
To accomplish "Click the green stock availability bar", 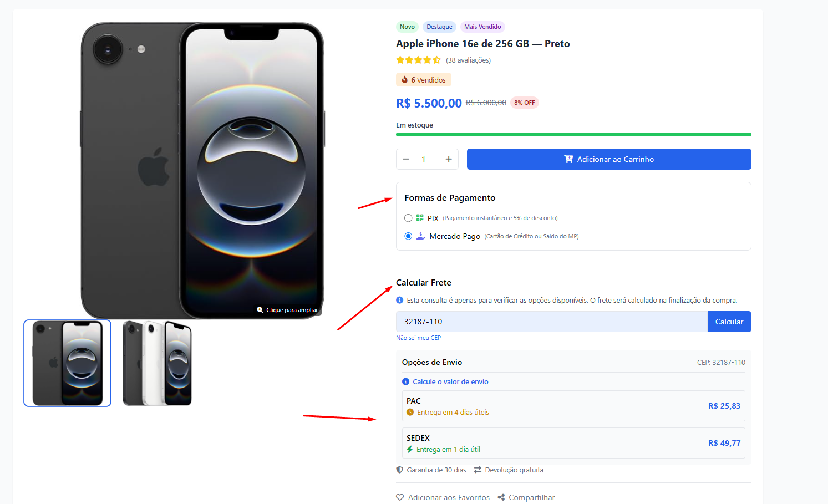I will click(x=573, y=134).
